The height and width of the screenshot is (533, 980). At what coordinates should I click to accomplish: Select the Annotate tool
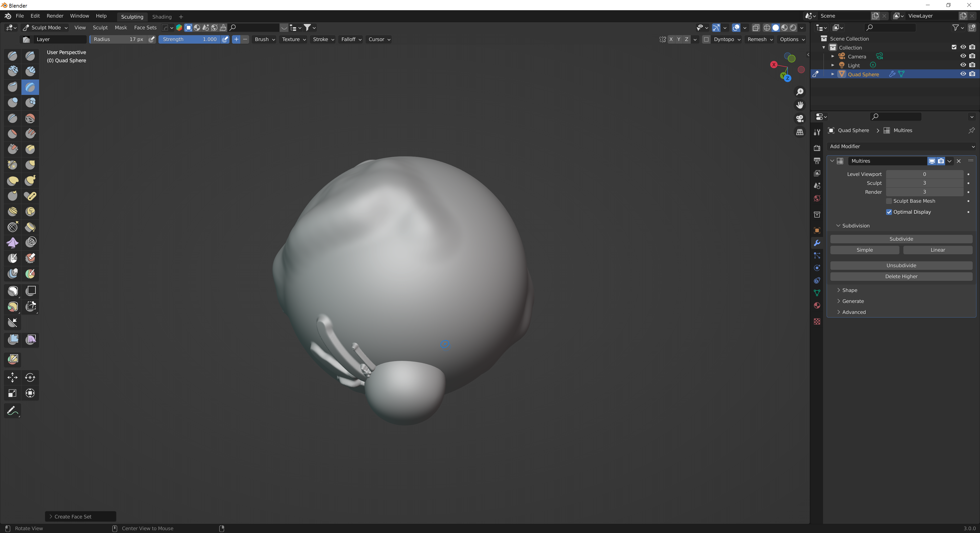13,411
